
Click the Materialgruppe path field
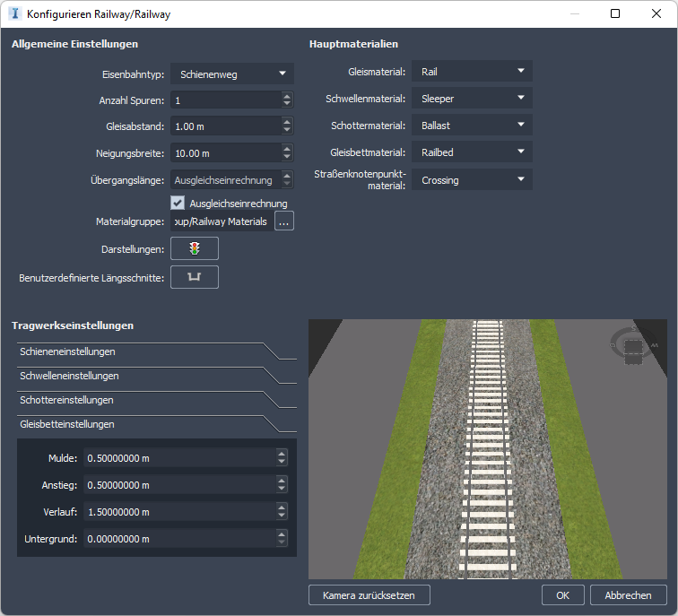click(222, 221)
